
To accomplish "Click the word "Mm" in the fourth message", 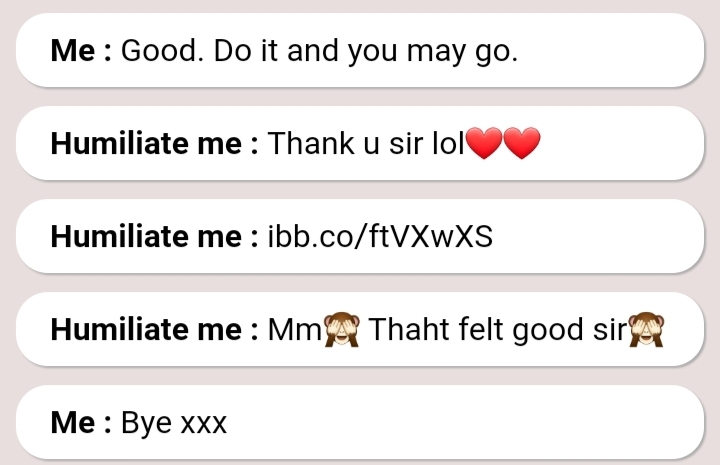I will pyautogui.click(x=295, y=330).
